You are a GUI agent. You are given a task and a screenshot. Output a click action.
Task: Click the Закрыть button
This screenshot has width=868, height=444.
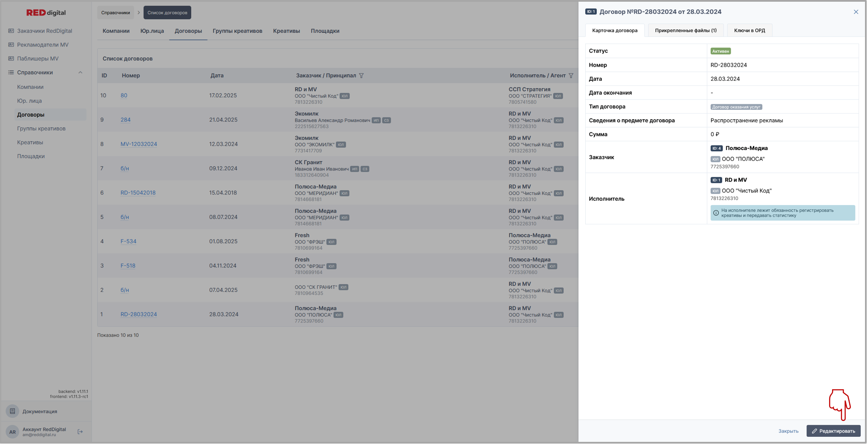[788, 431]
